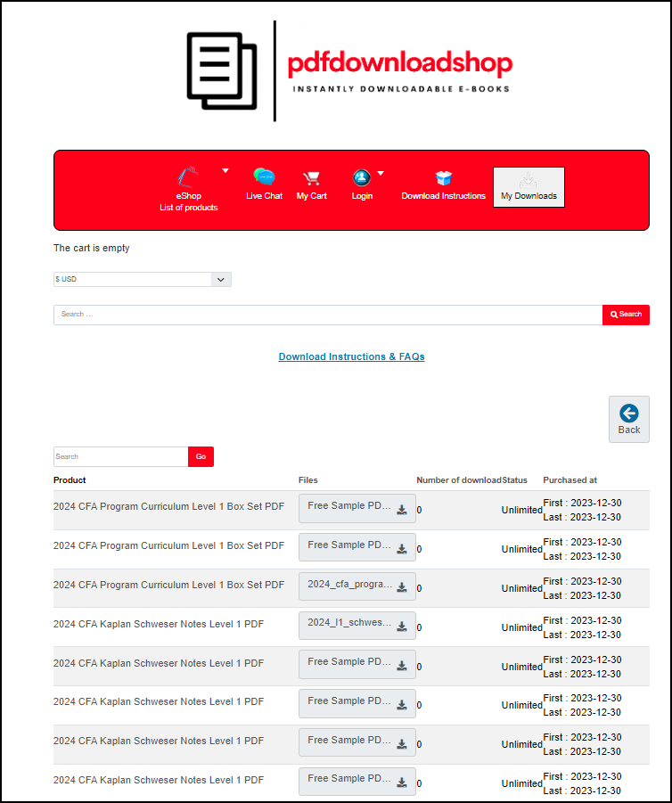The height and width of the screenshot is (803, 672).
Task: Open the List of products menu label
Action: click(188, 208)
